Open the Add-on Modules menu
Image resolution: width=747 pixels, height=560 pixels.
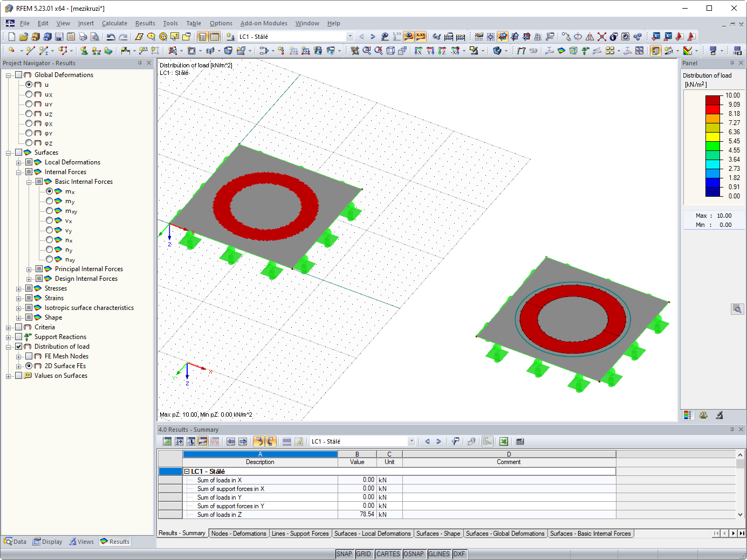264,23
